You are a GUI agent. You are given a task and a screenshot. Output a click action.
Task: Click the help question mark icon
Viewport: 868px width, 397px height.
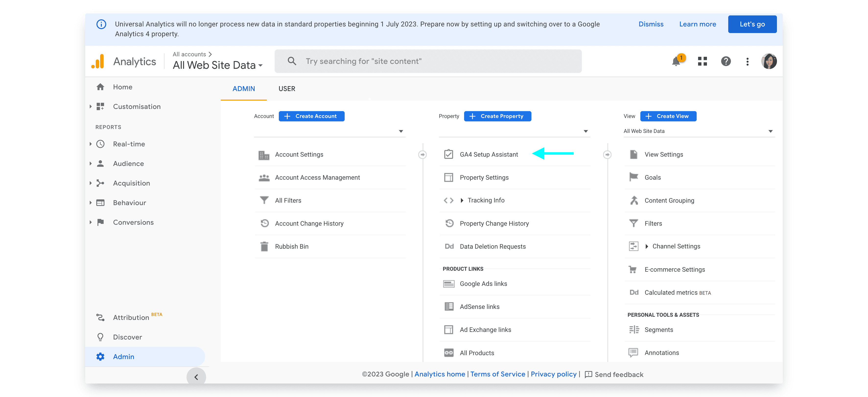726,61
